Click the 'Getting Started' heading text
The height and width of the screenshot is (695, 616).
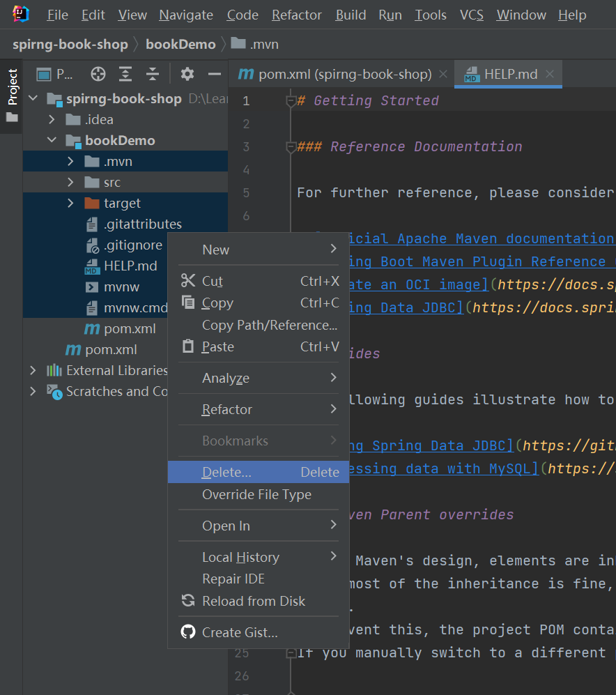(x=376, y=101)
